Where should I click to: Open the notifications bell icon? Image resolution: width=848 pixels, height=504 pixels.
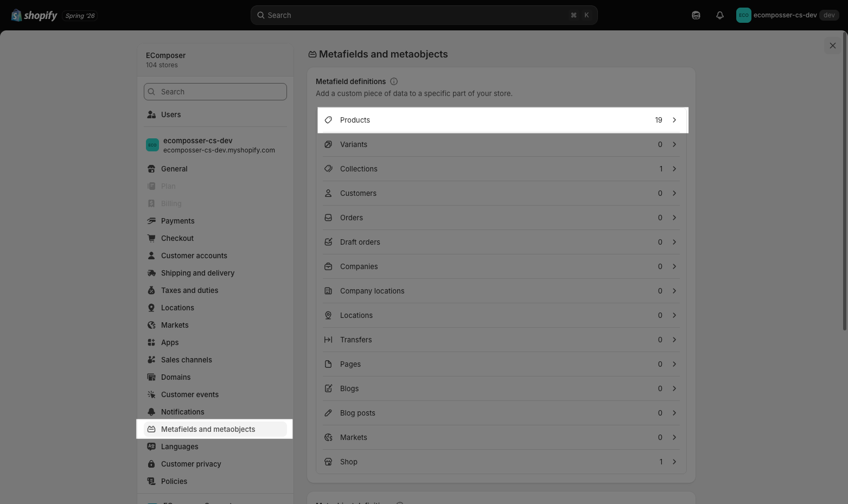(x=720, y=15)
